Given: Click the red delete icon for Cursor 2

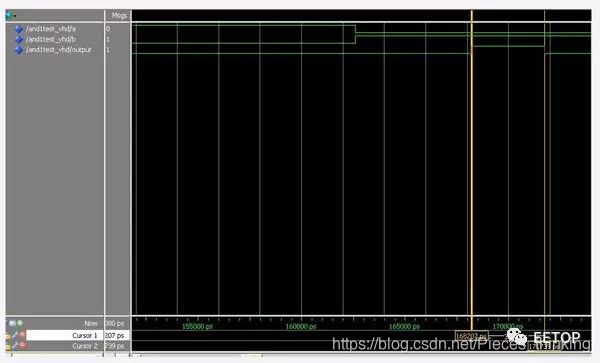Looking at the screenshot, I should coord(23,346).
